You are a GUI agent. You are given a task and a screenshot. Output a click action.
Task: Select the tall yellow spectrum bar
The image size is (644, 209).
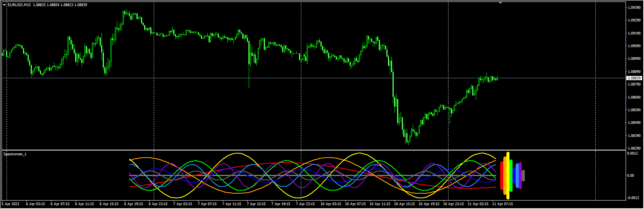point(508,176)
